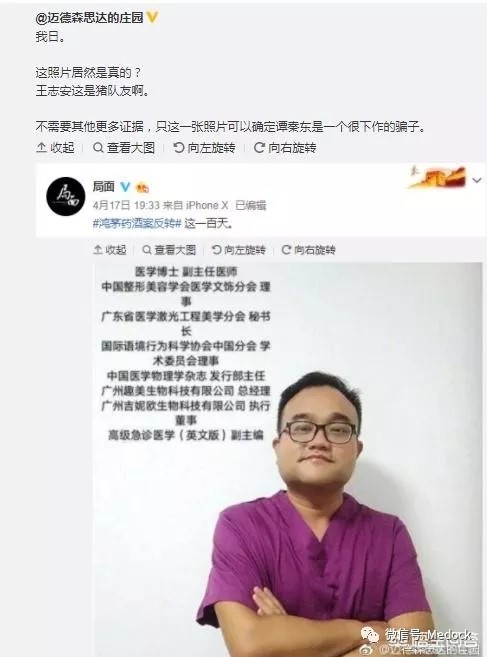Click blue verified V badge beside 局面
Screen dimensions: 487x657
point(125,186)
